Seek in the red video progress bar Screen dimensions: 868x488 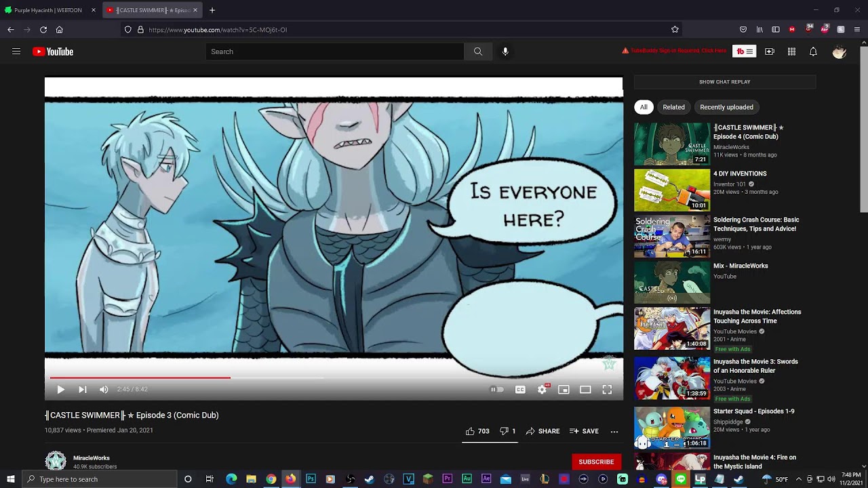pos(140,378)
